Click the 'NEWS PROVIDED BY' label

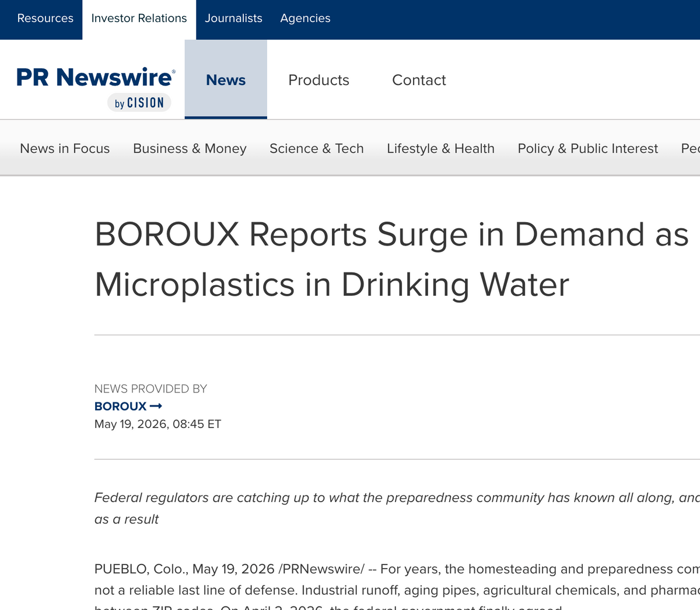(x=150, y=388)
